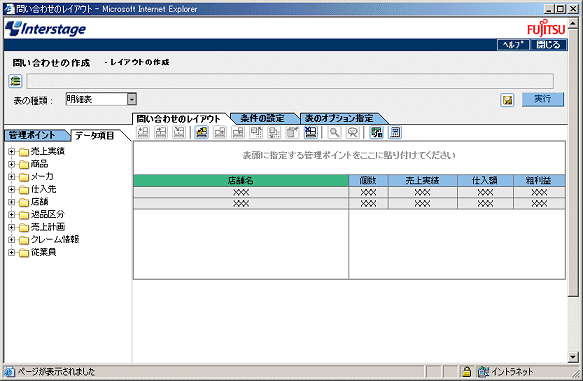Image resolution: width=583 pixels, height=381 pixels.
Task: Click the table icon with blue X
Action: point(310,132)
